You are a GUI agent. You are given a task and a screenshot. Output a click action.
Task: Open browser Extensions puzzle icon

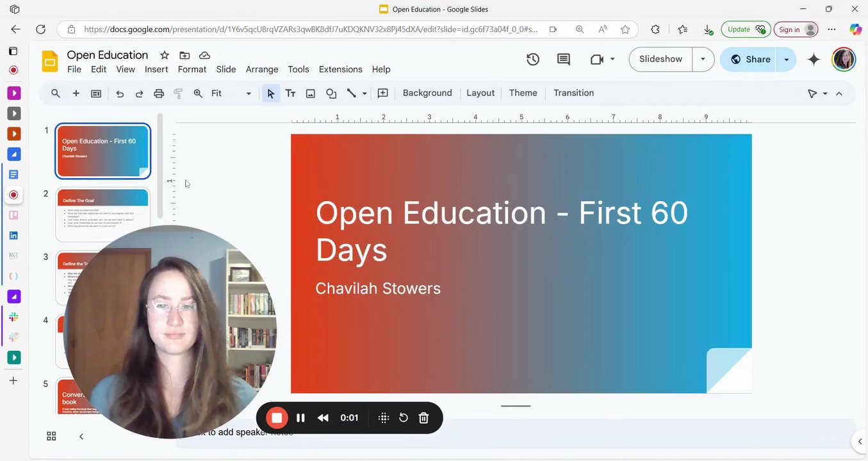[x=655, y=29]
